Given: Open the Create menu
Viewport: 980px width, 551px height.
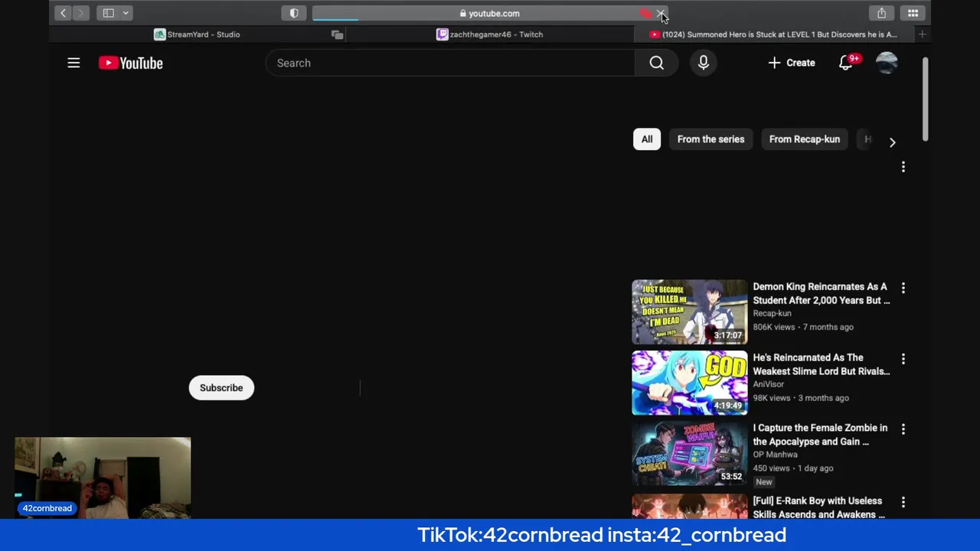Looking at the screenshot, I should [792, 63].
